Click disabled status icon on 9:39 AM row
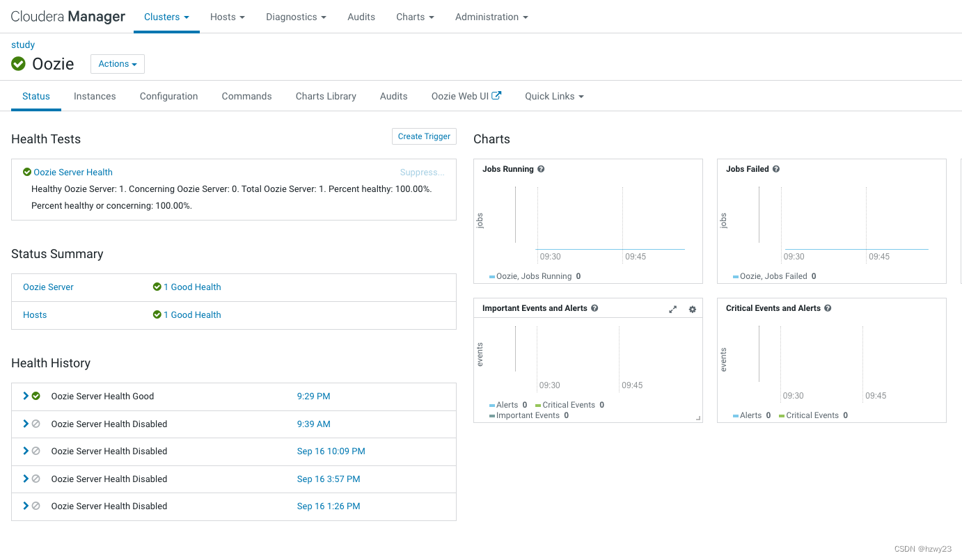 36,424
